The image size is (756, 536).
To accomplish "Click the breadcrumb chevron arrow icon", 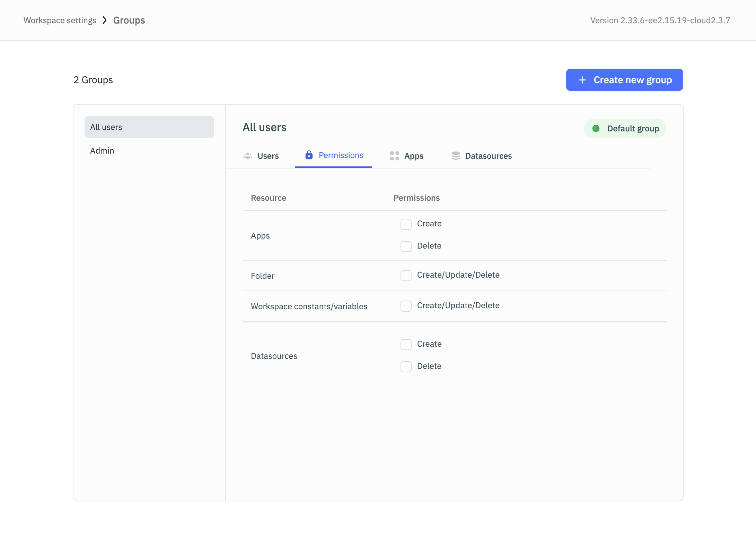I will pos(105,20).
